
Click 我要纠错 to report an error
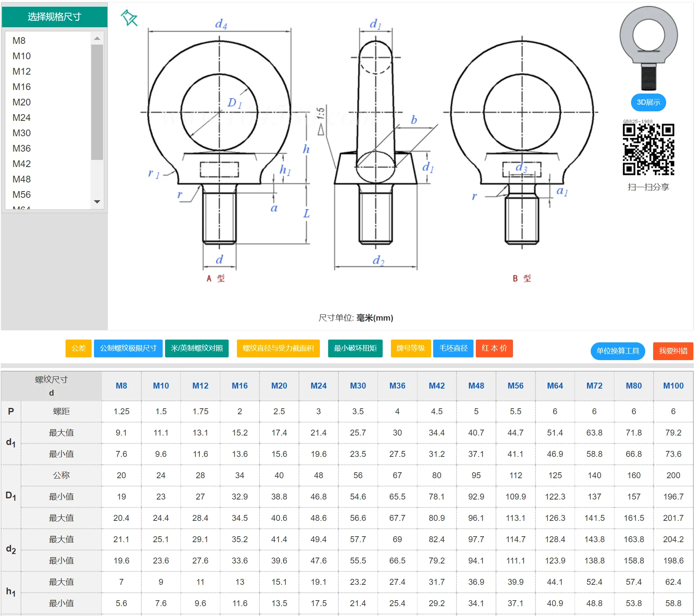point(673,351)
